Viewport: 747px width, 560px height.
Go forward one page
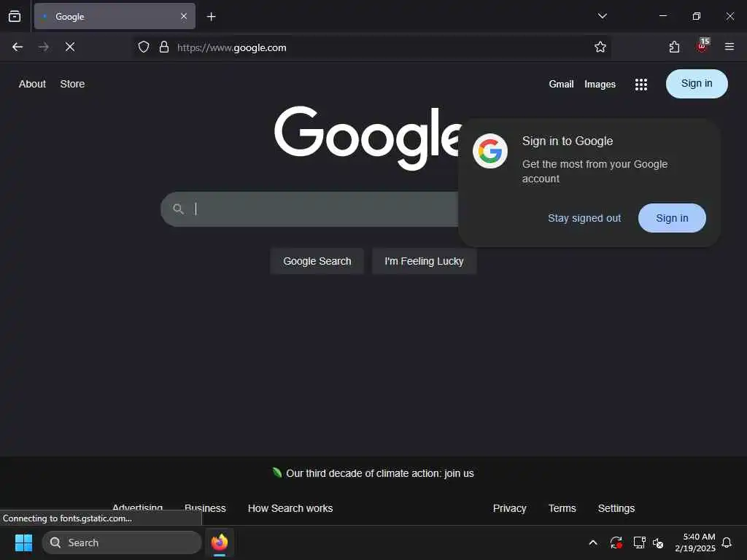(44, 47)
